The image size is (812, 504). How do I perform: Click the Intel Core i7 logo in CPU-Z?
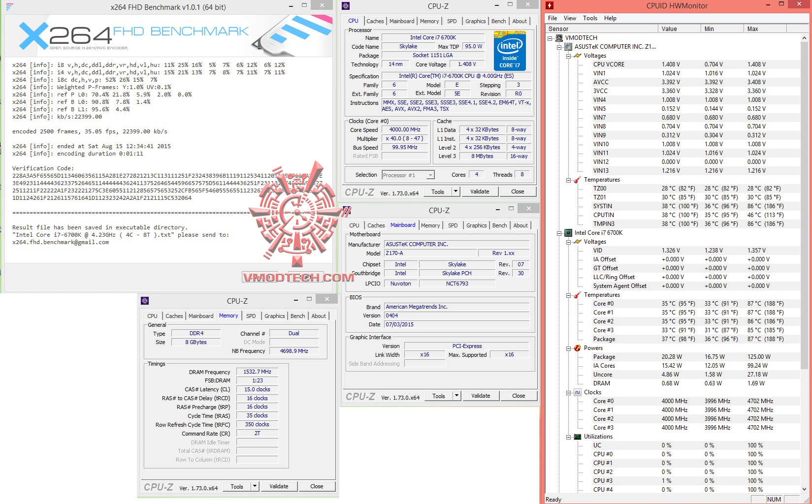(510, 51)
